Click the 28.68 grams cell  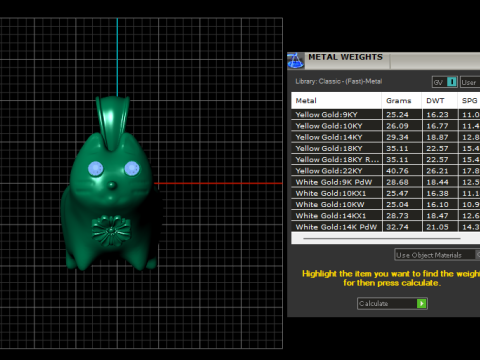point(402,182)
